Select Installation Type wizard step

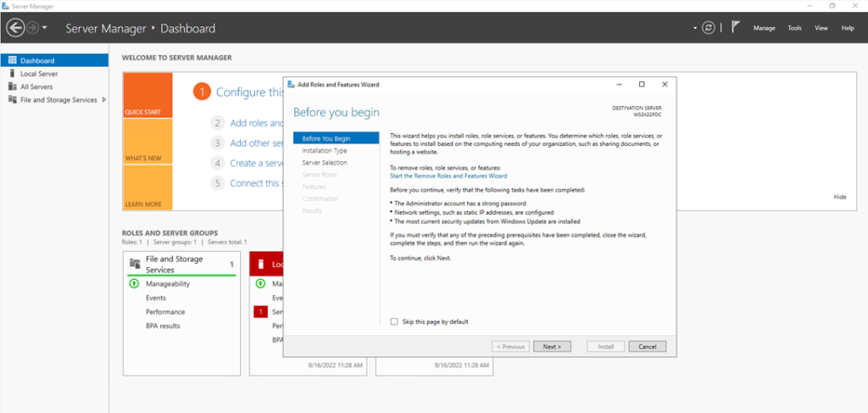click(x=325, y=151)
